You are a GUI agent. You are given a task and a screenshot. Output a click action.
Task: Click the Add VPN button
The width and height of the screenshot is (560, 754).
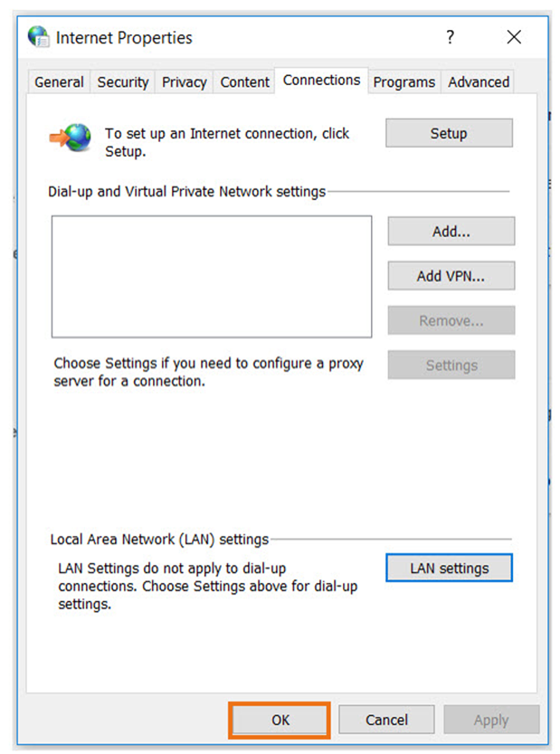[451, 275]
